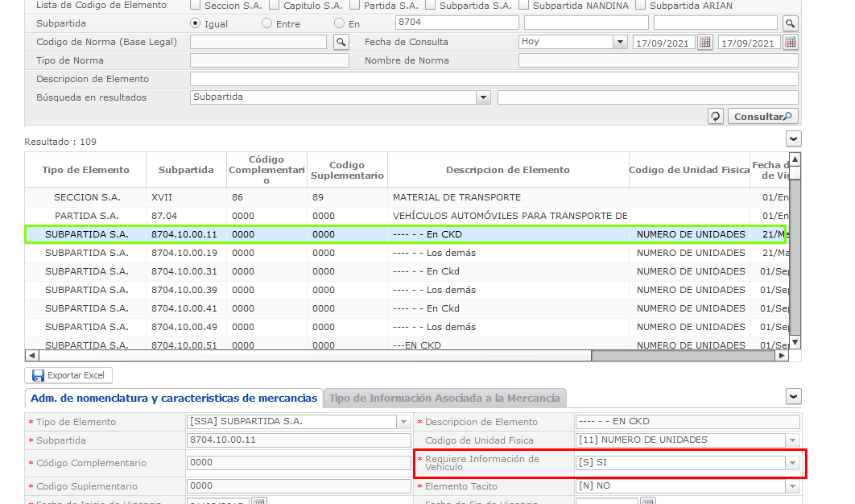Viewport: 855px width, 504px height.
Task: Click the Subpartida field containing 8704
Action: click(457, 23)
